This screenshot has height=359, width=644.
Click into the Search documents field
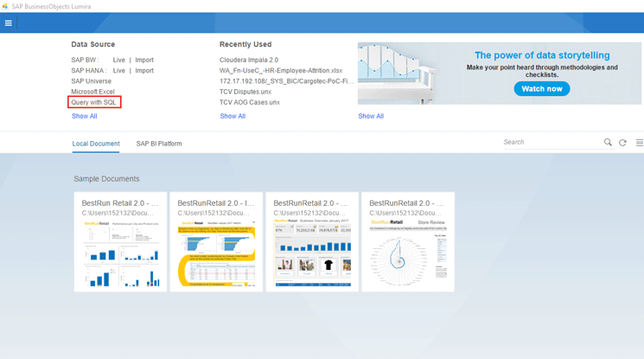coord(552,143)
